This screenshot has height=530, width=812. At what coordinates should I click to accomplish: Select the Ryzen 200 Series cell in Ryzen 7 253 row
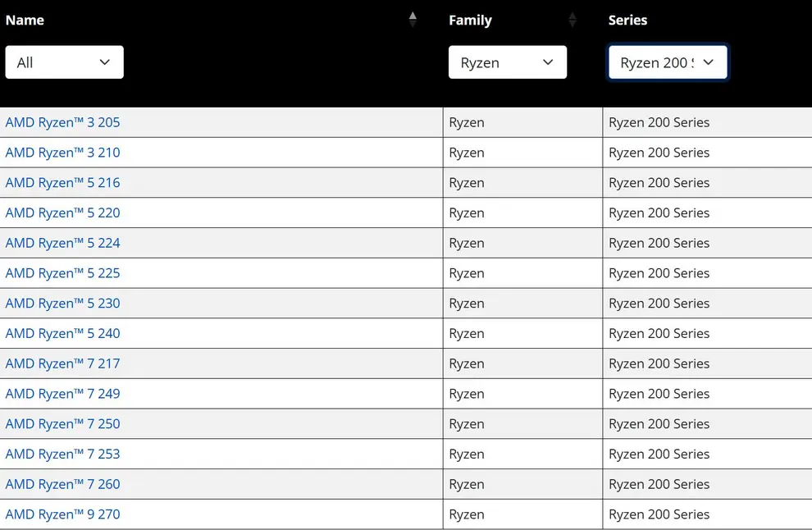[x=707, y=454]
